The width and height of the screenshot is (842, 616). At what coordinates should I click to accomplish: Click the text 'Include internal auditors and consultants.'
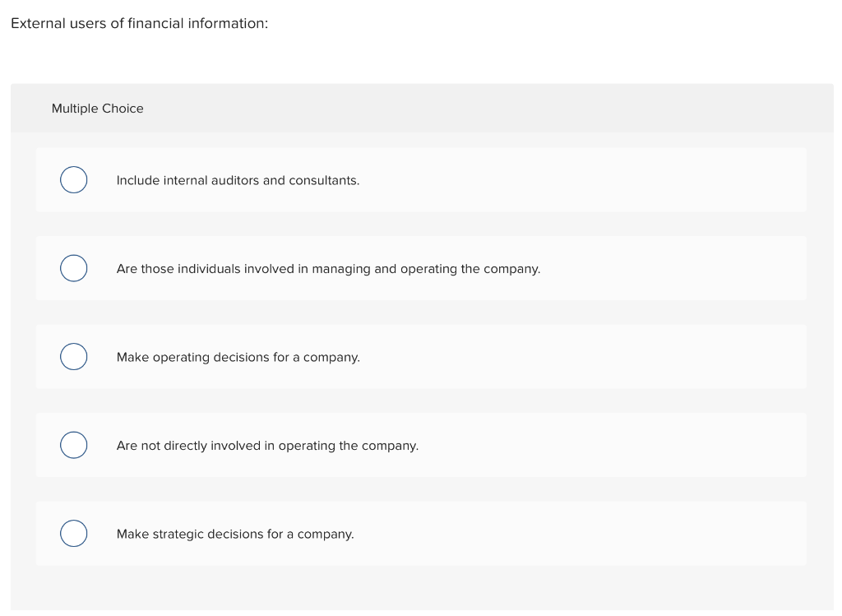238,180
